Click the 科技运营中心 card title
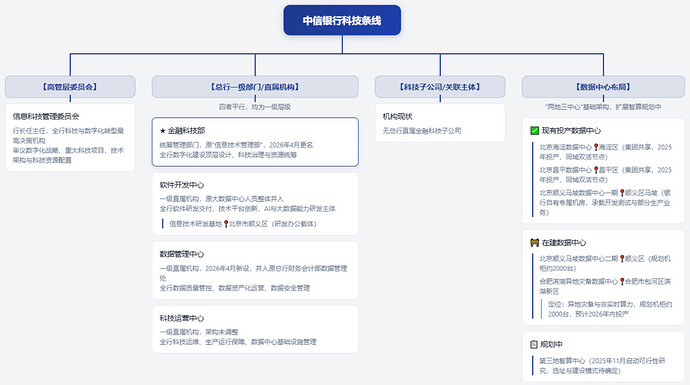 [182, 318]
